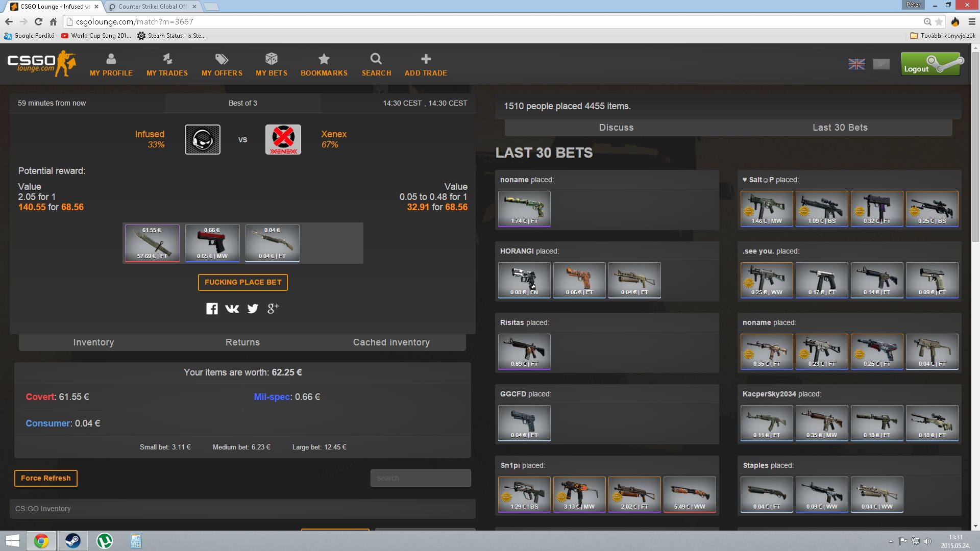The image size is (980, 551).
Task: Open My Bets dice icon
Action: tap(272, 59)
